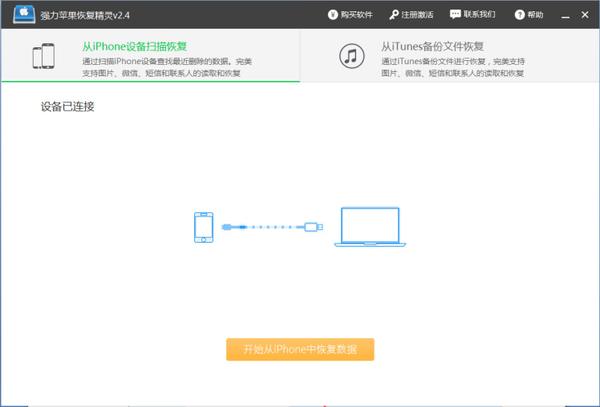Click the iTunes backup tab description text

point(453,67)
